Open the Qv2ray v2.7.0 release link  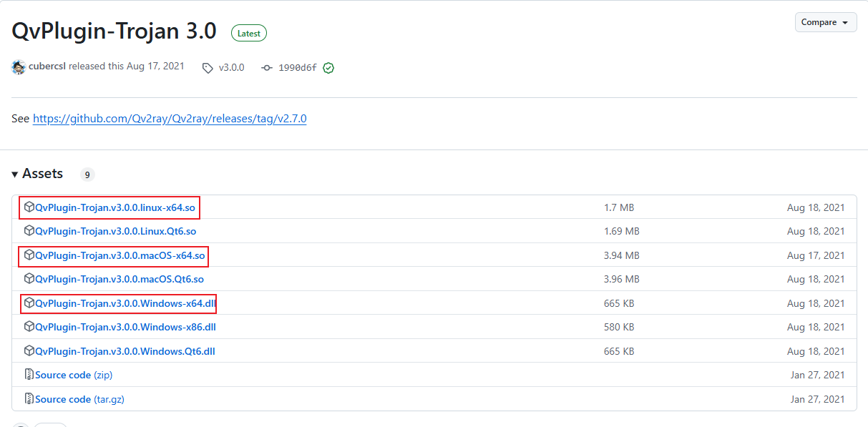tap(170, 118)
